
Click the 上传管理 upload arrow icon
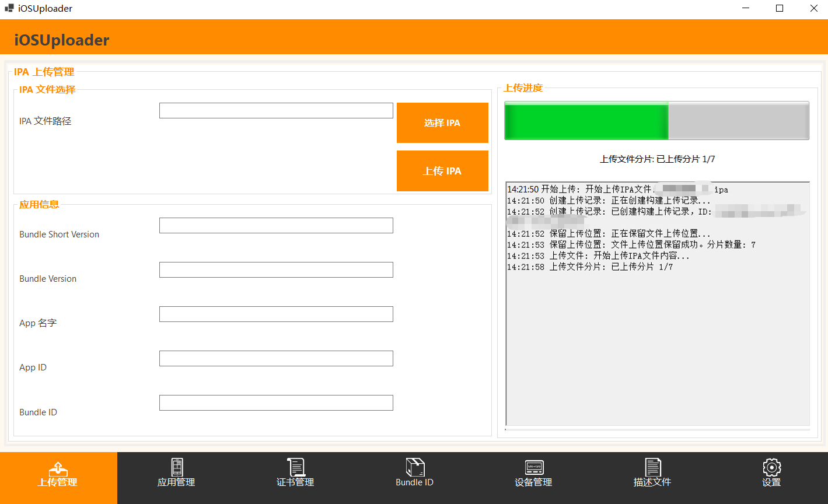pyautogui.click(x=58, y=467)
